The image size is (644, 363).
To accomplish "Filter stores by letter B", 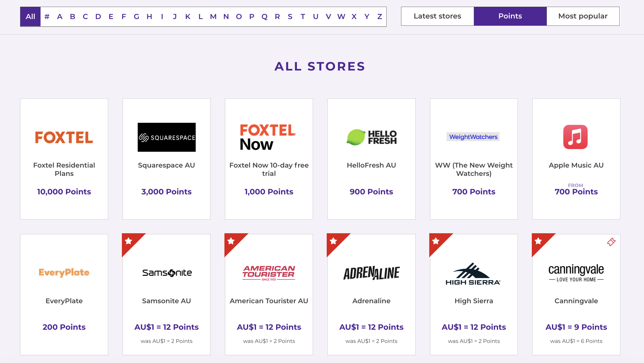I will pyautogui.click(x=72, y=17).
